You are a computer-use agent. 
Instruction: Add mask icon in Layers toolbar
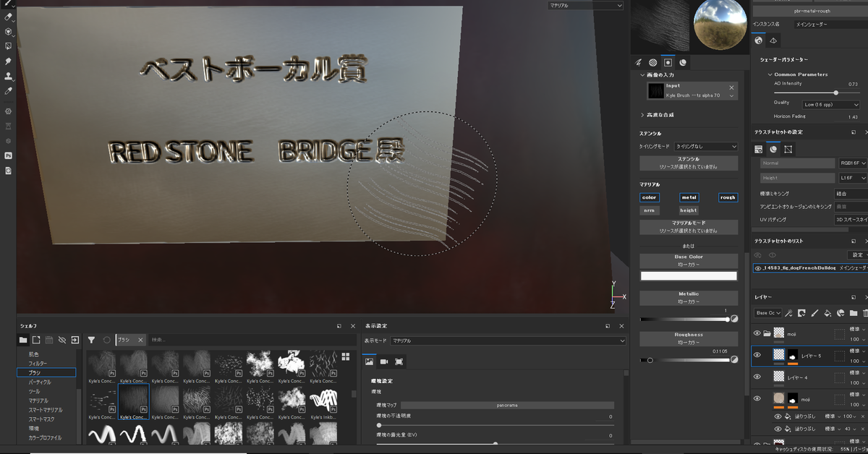point(801,313)
